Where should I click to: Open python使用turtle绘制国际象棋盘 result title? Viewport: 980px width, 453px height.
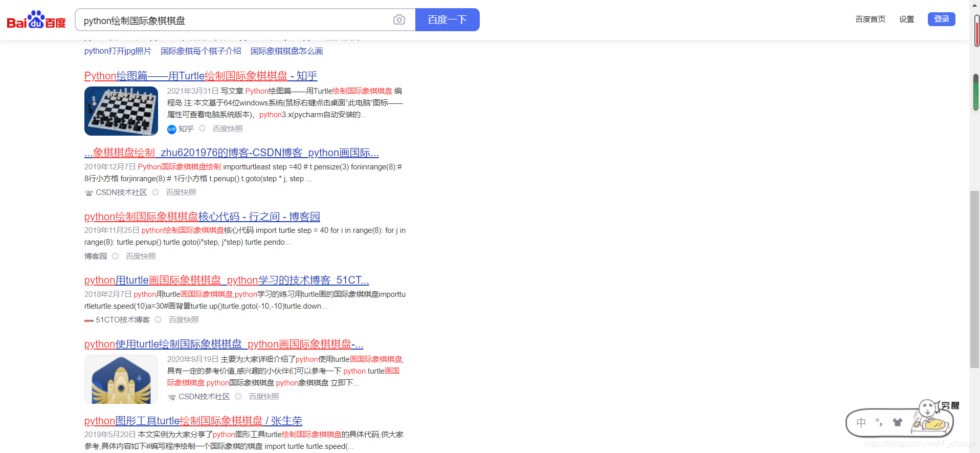click(224, 344)
